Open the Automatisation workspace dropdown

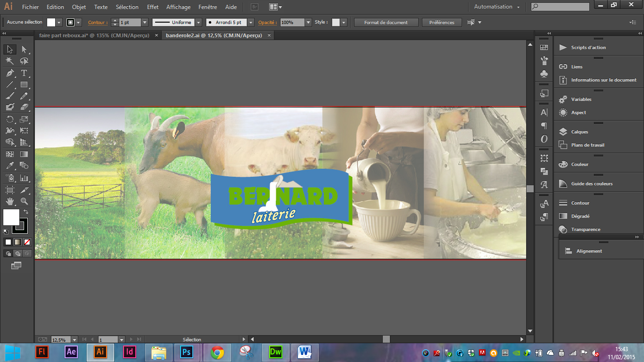point(497,7)
